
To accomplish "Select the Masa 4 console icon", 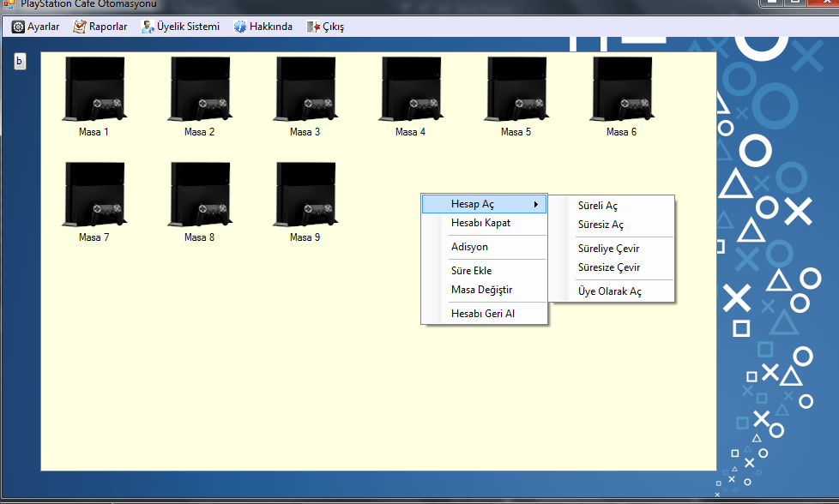I will point(410,89).
